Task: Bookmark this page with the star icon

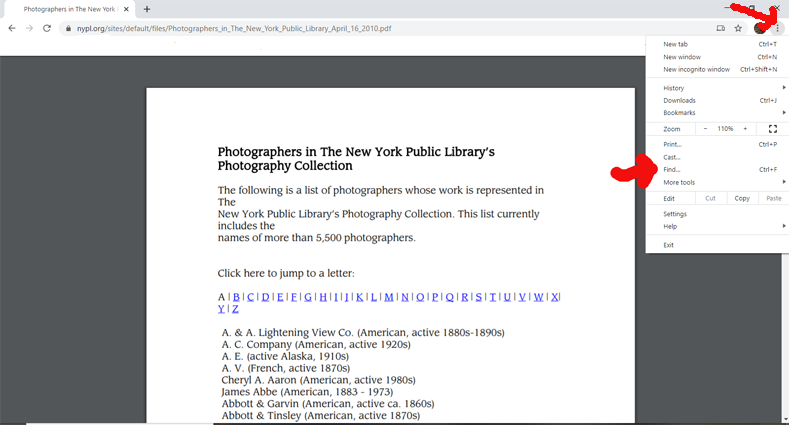Action: pos(738,28)
